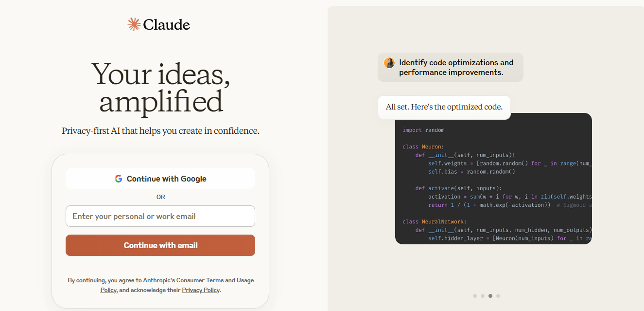Continue with Google sign-in

(160, 179)
